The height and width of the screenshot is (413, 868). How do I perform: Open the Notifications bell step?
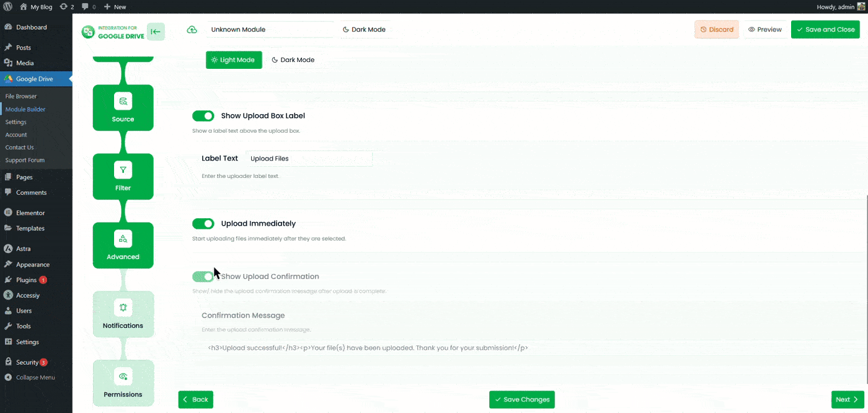123,308
